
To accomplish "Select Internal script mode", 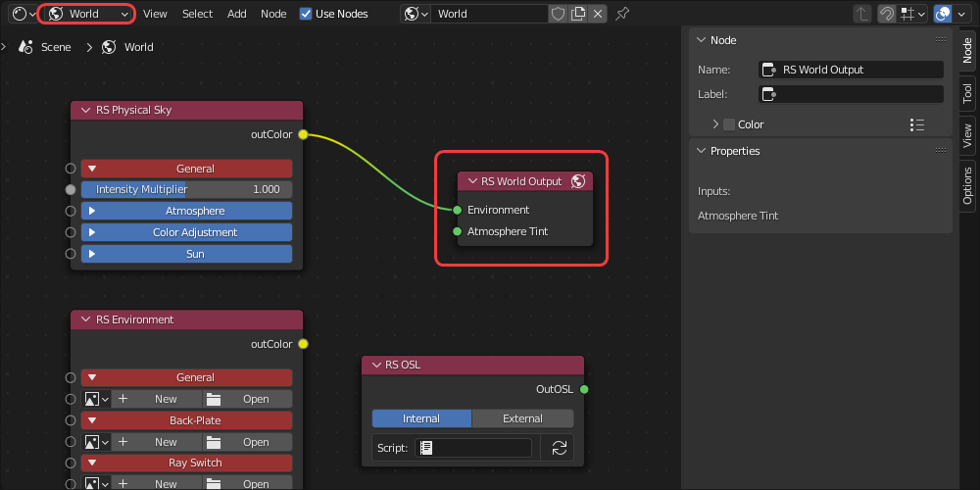I will (421, 418).
